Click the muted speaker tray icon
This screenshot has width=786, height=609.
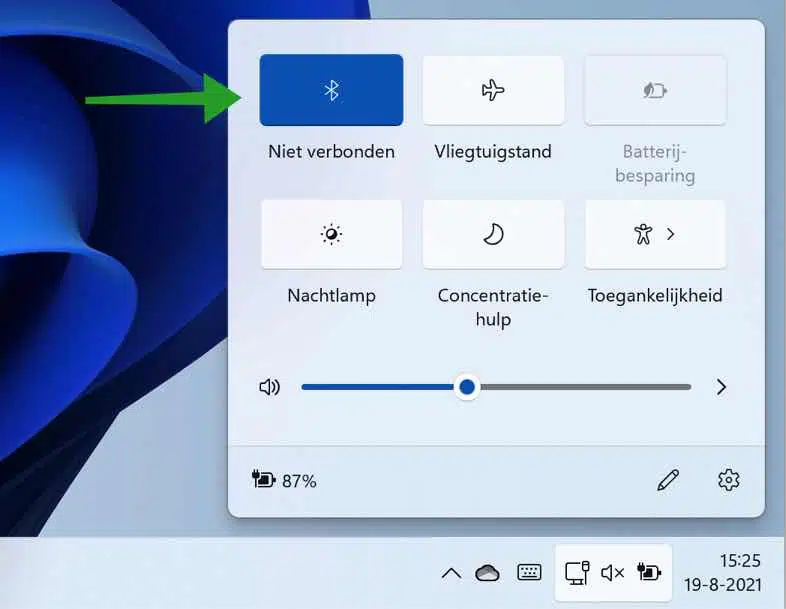click(612, 572)
